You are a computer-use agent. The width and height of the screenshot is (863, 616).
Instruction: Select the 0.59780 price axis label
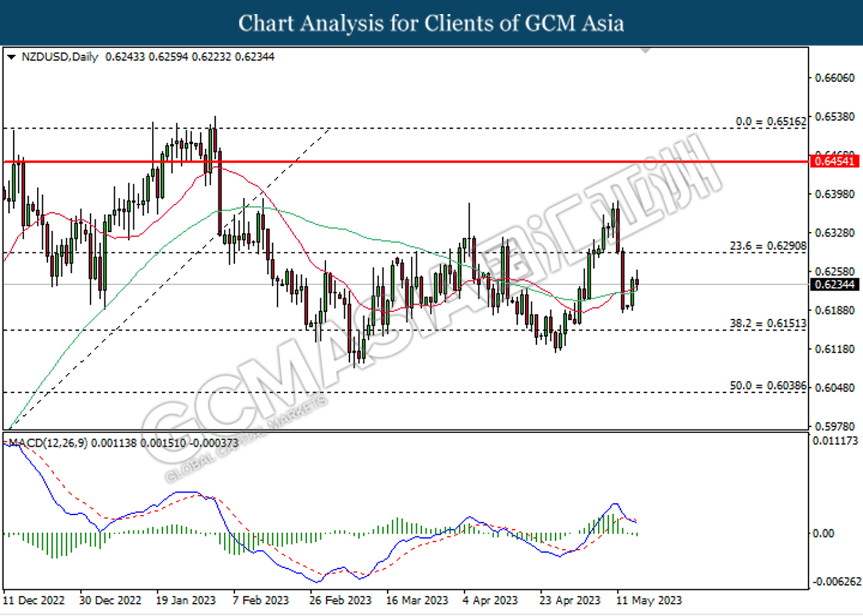coord(835,426)
